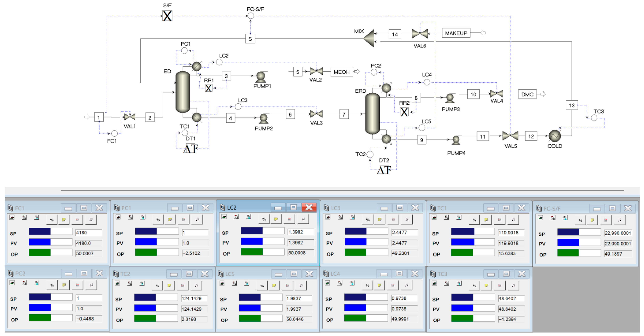Open the yellow Configure icon on FC1
This screenshot has width=644, height=336.
point(64,220)
